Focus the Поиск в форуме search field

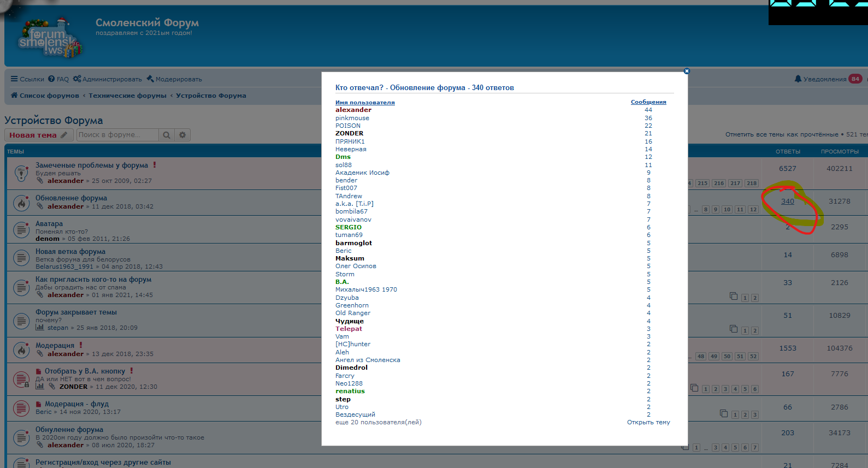click(x=117, y=135)
